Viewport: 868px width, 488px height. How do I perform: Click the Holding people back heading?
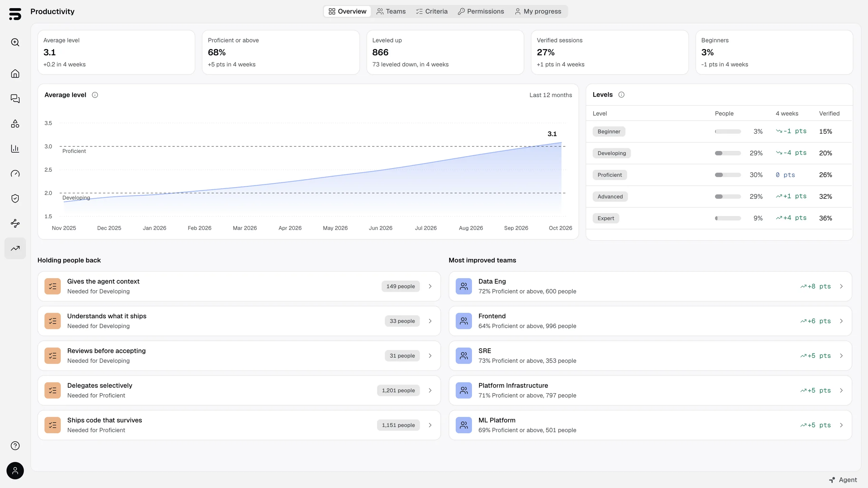click(69, 260)
